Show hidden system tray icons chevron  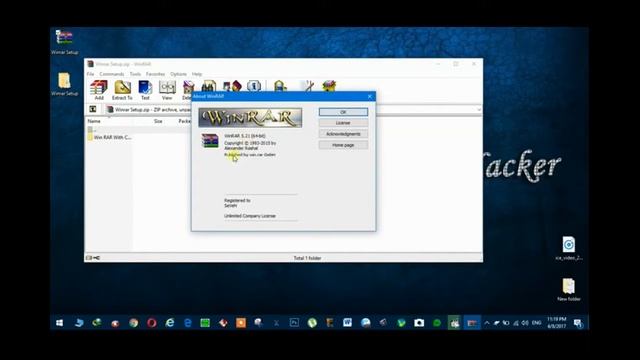coord(487,323)
